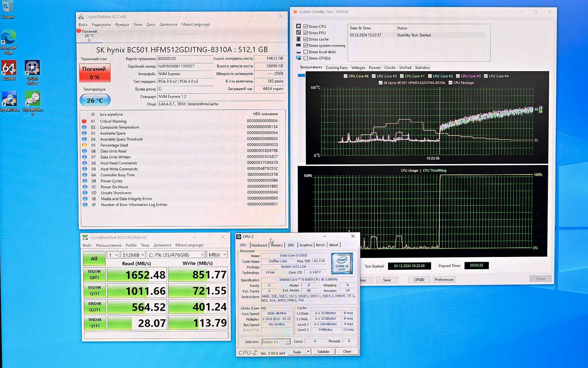This screenshot has width=588, height=368.
Task: Click the CPU Throttling graph label
Action: [434, 171]
